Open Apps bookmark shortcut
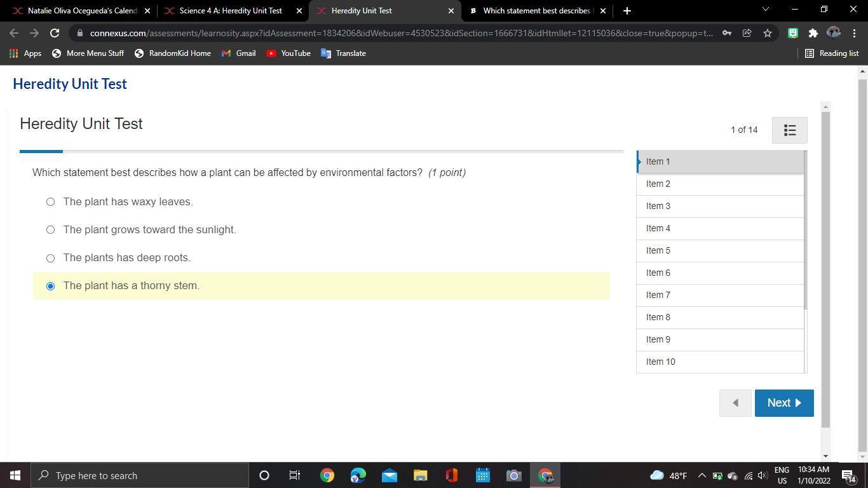Screen dimensions: 868x488 pos(25,53)
